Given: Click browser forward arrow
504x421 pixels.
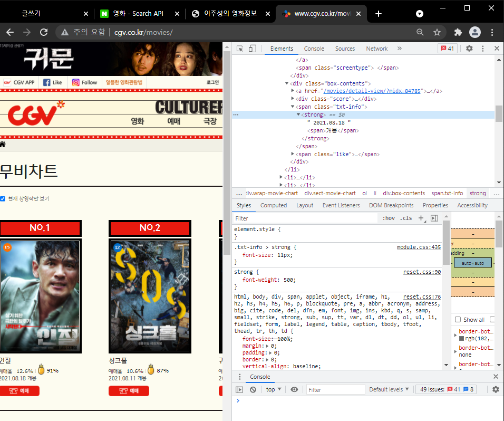Looking at the screenshot, I should click(27, 32).
